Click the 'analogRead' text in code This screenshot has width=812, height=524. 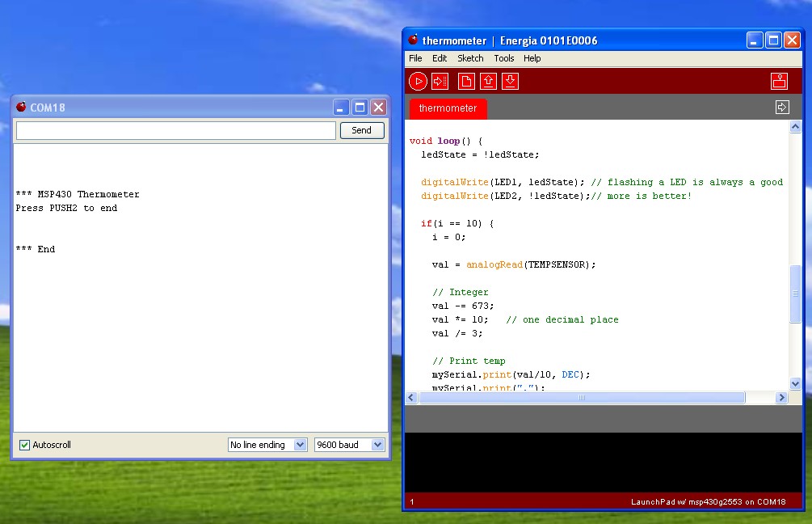click(494, 264)
